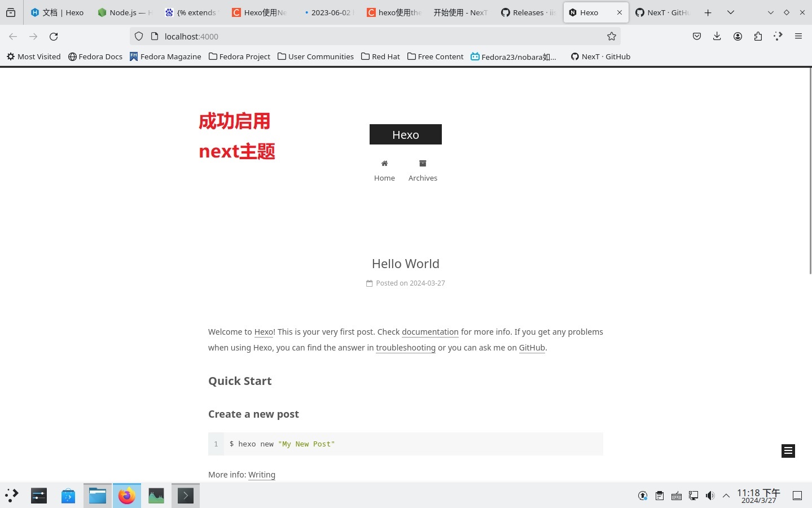
Task: Open the NexT · GitHub bookmark
Action: (600, 56)
